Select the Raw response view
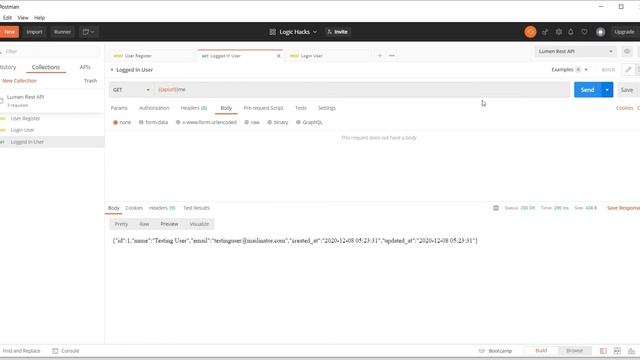640x360 pixels. pos(144,224)
